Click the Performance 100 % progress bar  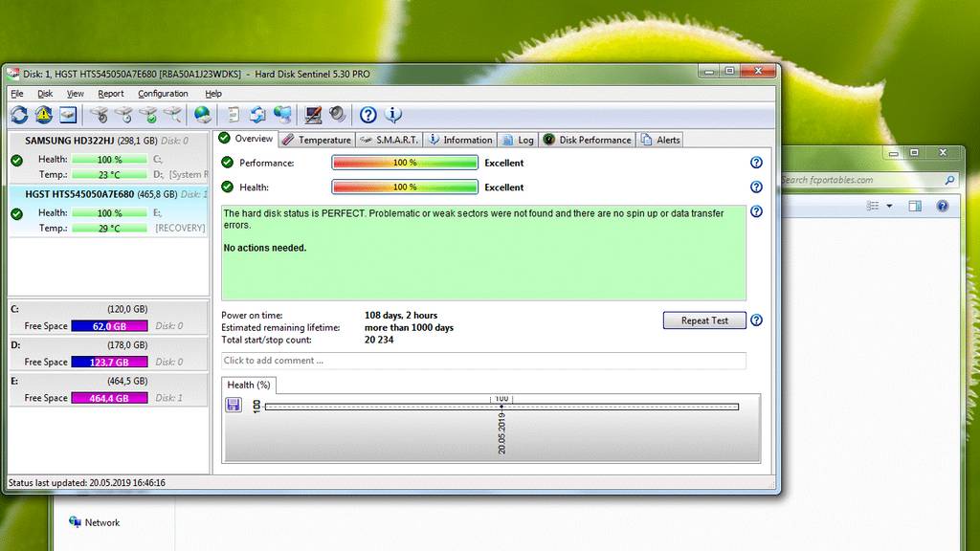(x=405, y=163)
